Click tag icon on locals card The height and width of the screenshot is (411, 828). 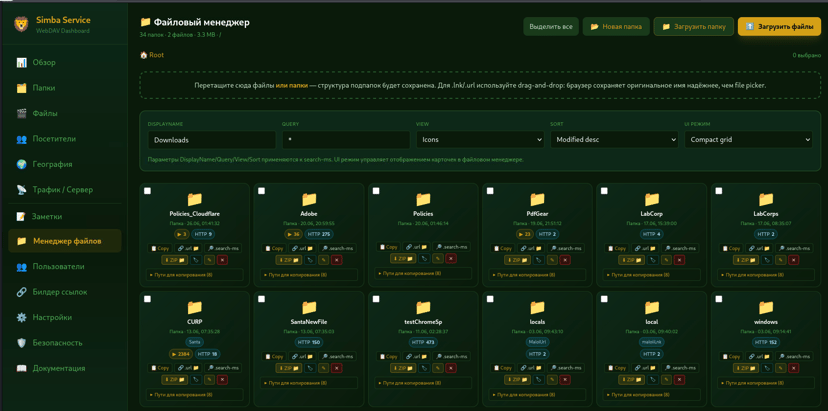539,380
